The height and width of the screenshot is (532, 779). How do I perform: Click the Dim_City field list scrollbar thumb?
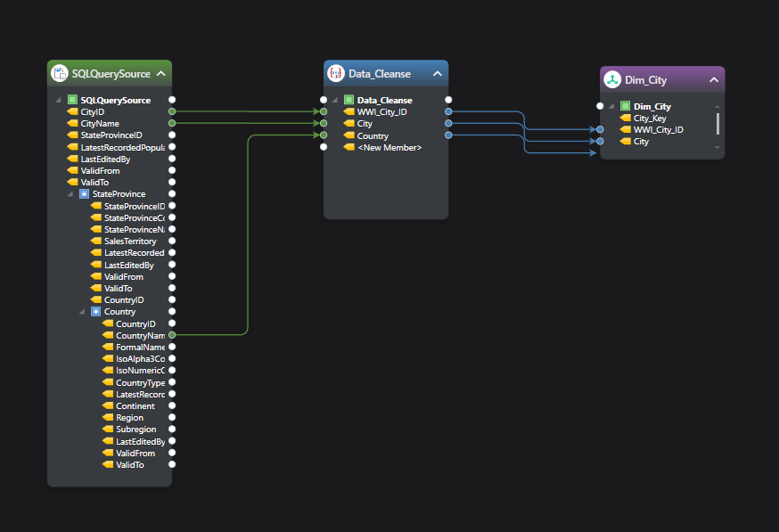pos(717,124)
